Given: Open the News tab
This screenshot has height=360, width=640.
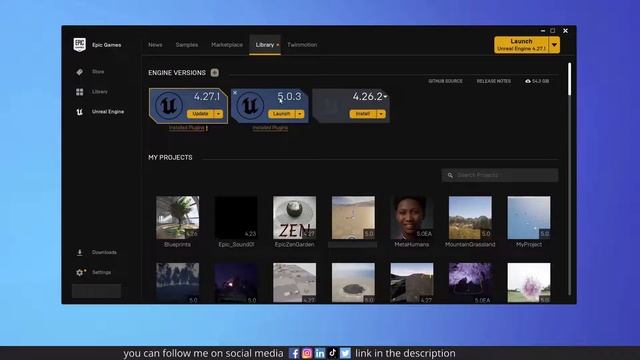Looking at the screenshot, I should [x=155, y=45].
